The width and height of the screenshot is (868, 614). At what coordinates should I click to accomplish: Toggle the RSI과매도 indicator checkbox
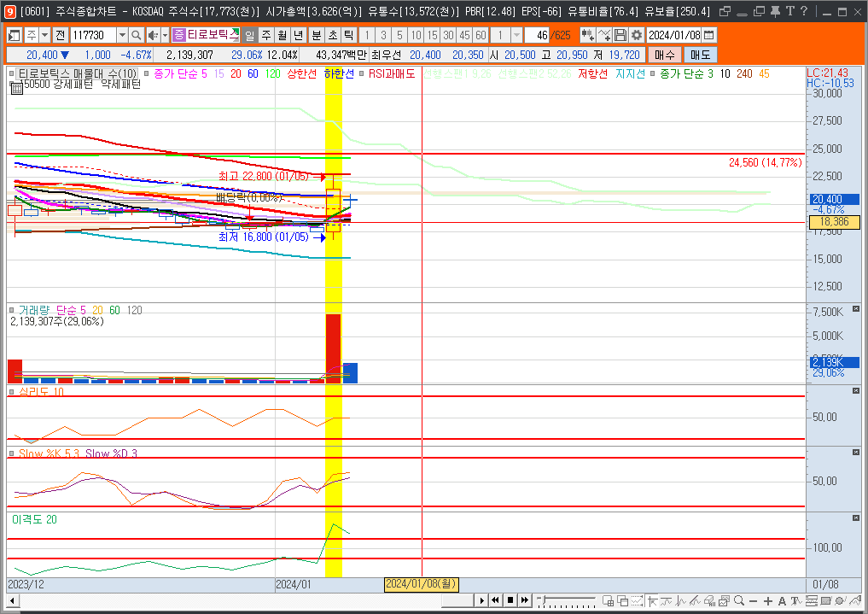pyautogui.click(x=361, y=73)
